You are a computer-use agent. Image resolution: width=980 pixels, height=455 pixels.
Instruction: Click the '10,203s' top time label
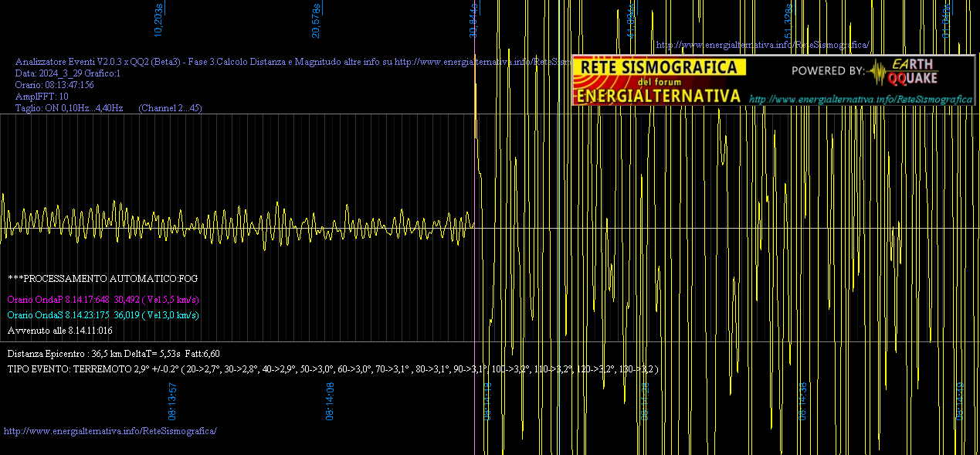(158, 20)
